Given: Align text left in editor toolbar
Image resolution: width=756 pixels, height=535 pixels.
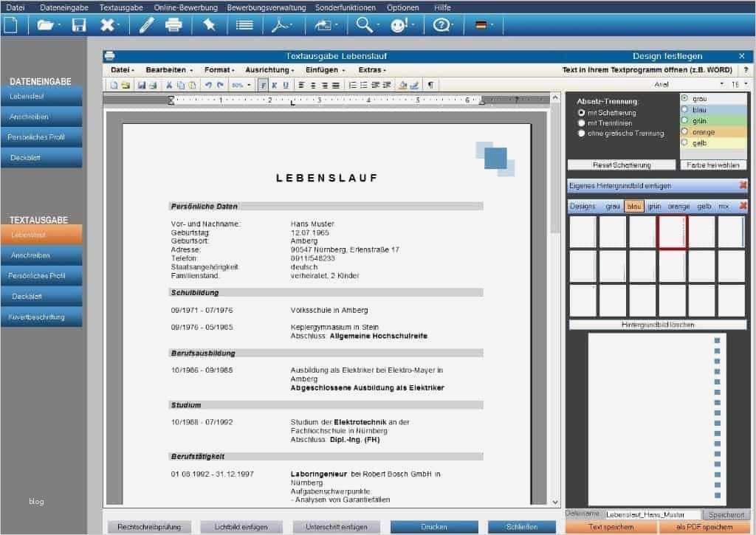Looking at the screenshot, I should tap(301, 86).
